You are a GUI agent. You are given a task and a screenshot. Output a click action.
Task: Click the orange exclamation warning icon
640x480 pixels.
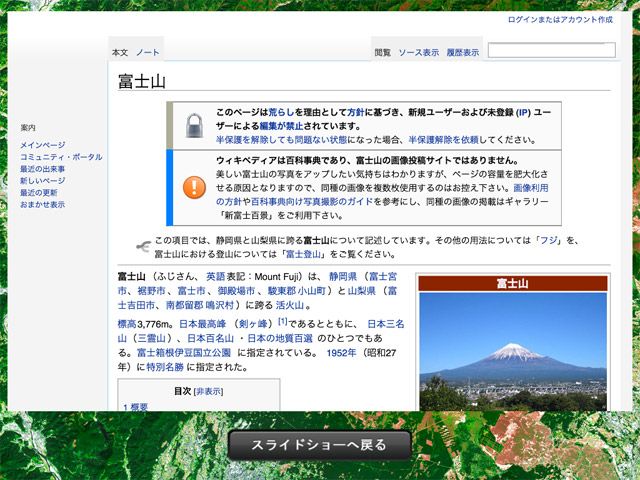pyautogui.click(x=194, y=188)
